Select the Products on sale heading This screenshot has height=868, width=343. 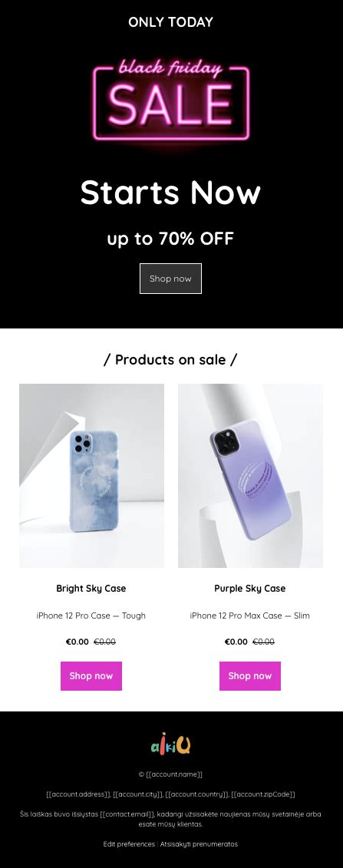170,359
